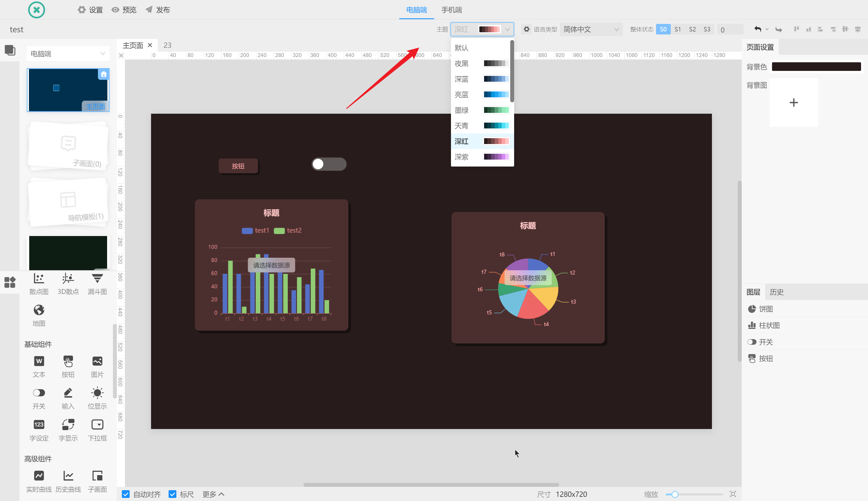This screenshot has height=501, width=868.
Task: Open the 电脑端 device dropdown in left panel
Action: pyautogui.click(x=68, y=54)
